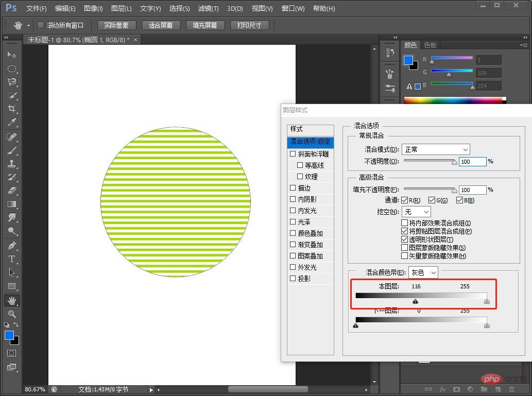Enable 滚动所有窗口 checkbox
The height and width of the screenshot is (396, 532).
[41, 25]
